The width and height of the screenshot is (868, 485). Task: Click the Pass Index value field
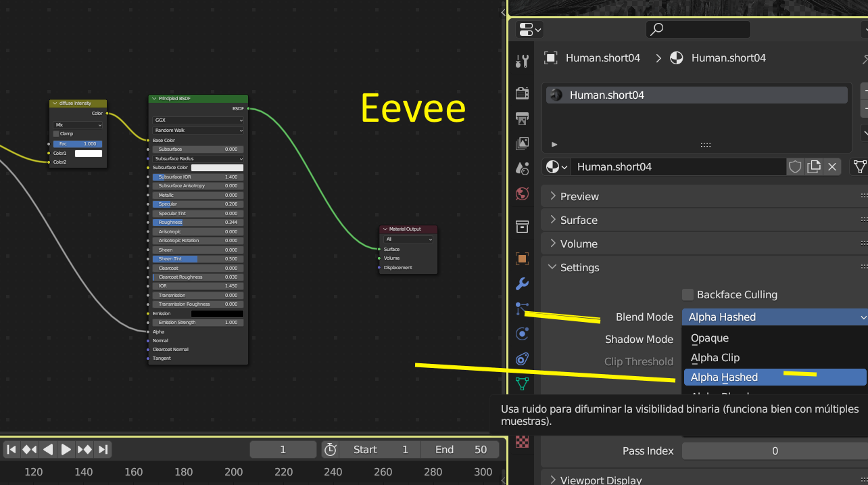click(x=775, y=451)
